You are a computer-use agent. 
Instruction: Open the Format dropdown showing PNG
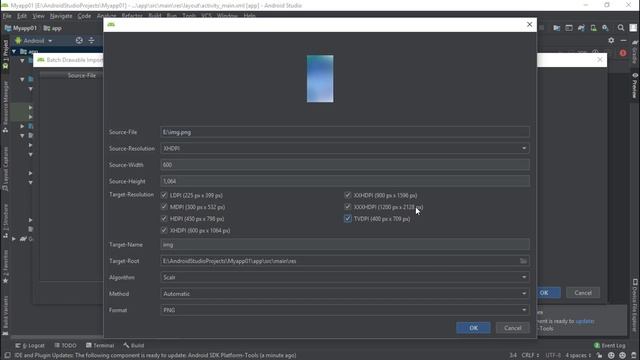coord(345,310)
